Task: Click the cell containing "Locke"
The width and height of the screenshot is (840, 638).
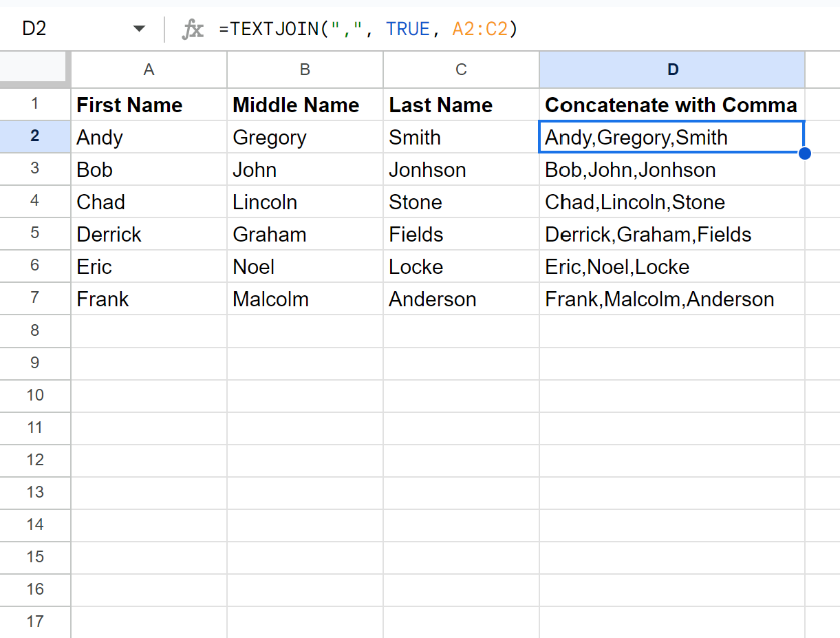Action: point(461,266)
